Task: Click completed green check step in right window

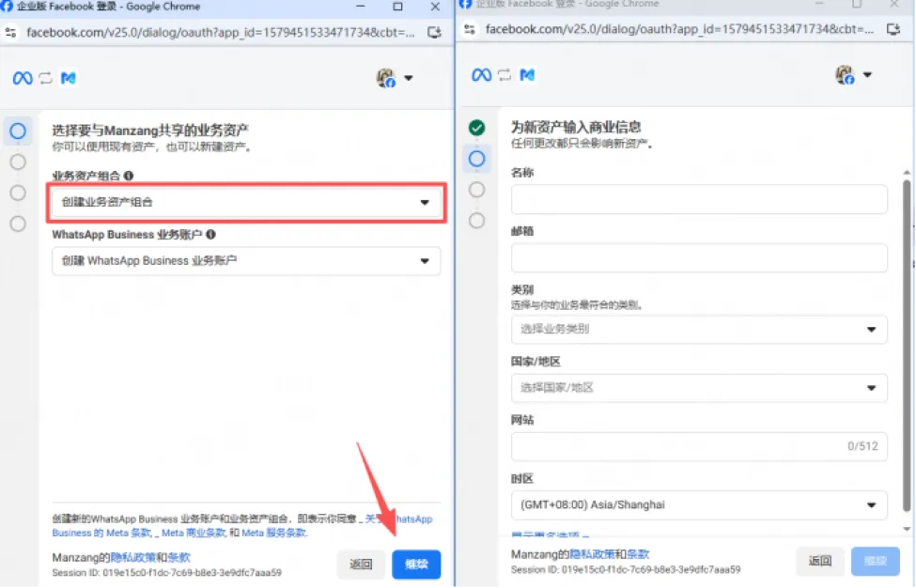Action: (476, 128)
